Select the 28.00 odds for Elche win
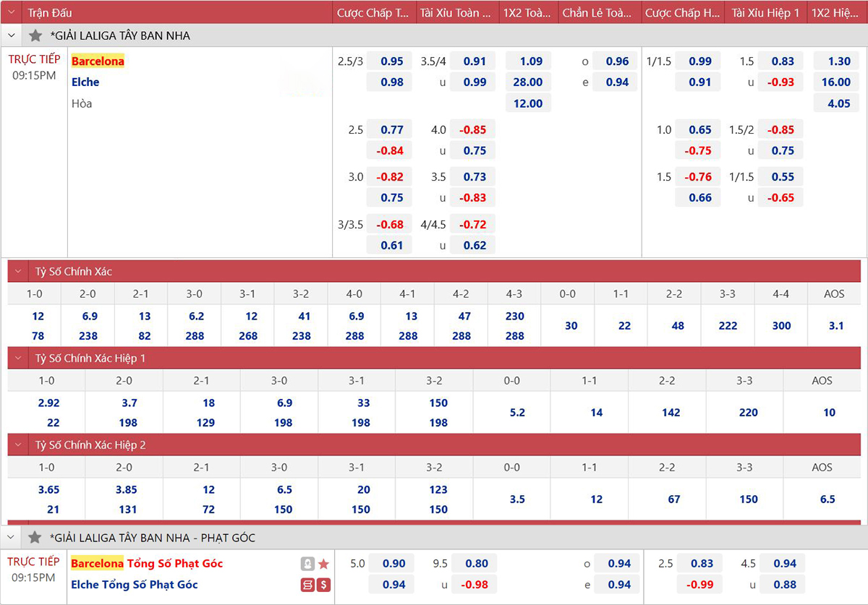 click(528, 82)
